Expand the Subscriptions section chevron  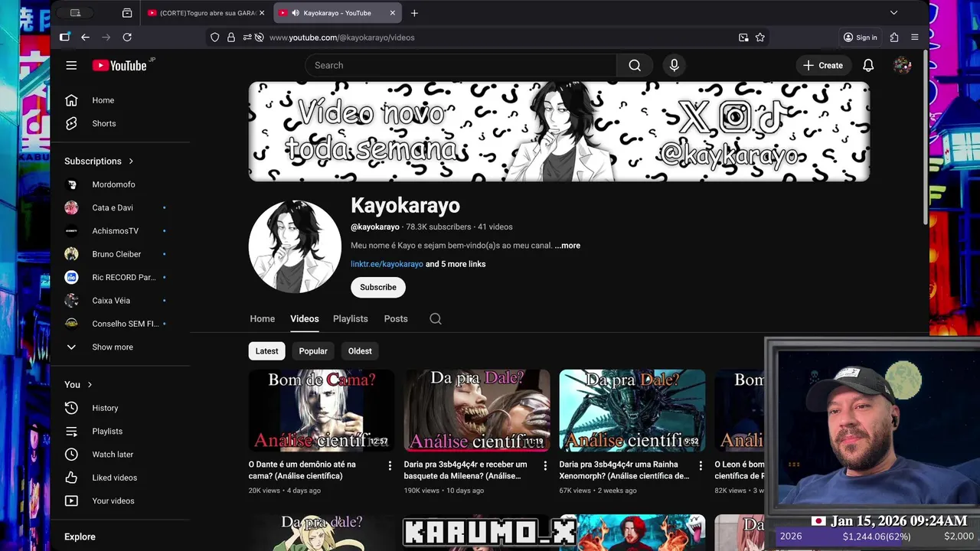tap(131, 161)
